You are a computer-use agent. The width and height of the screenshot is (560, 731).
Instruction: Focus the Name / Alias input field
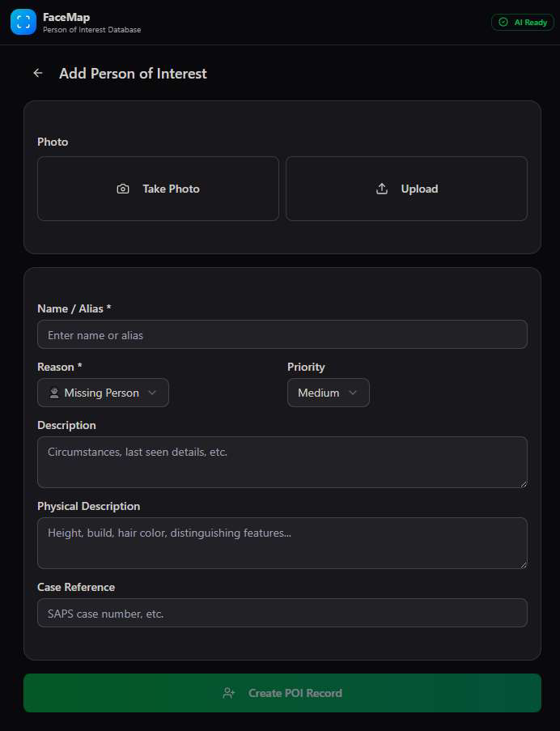click(282, 334)
